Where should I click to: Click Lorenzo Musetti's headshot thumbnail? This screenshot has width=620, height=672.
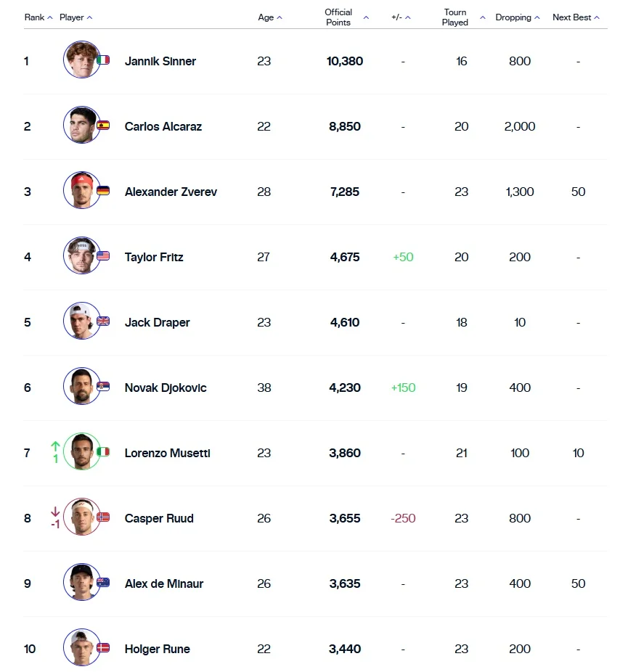point(81,451)
